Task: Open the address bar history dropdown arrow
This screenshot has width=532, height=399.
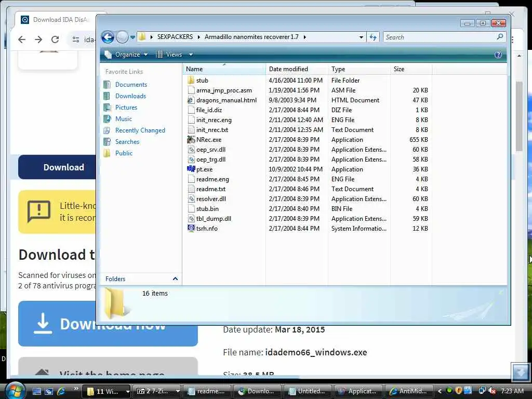Action: coord(361,37)
